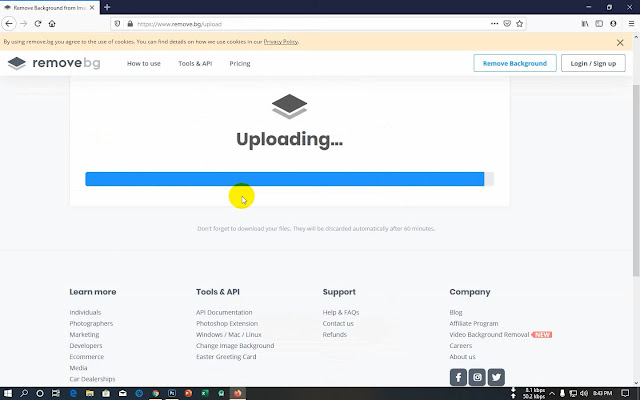Open the Windows Start menu

tap(8, 393)
